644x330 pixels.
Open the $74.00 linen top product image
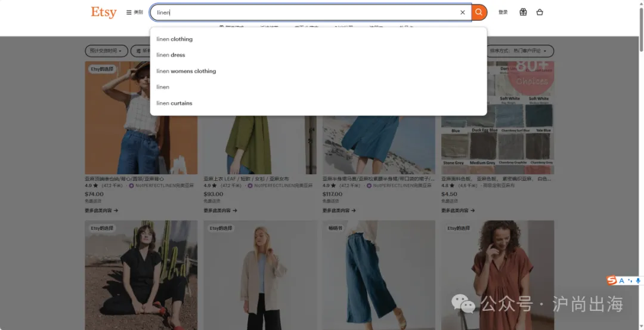141,118
